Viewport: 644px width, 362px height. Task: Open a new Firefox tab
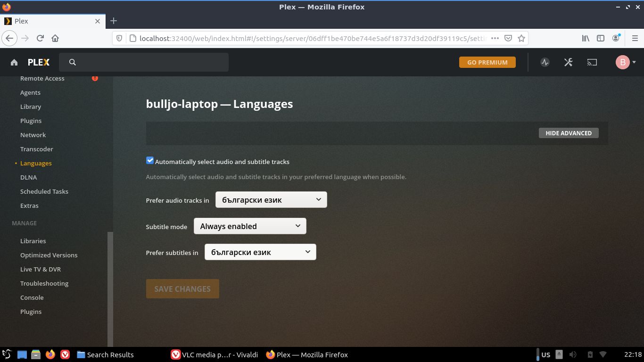(x=114, y=21)
